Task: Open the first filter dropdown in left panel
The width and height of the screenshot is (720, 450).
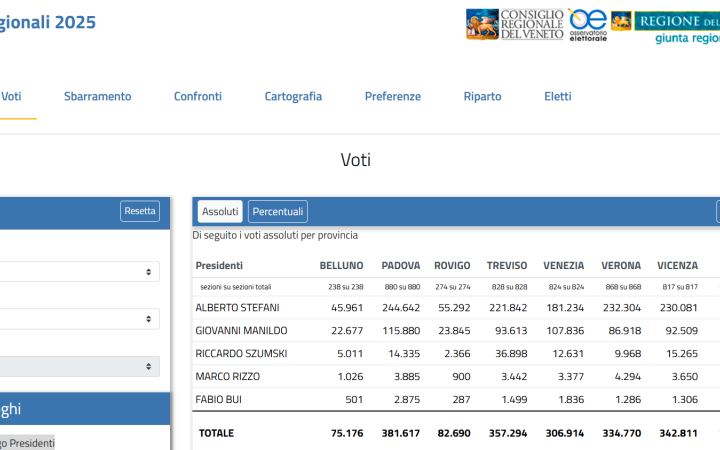Action: 80,272
